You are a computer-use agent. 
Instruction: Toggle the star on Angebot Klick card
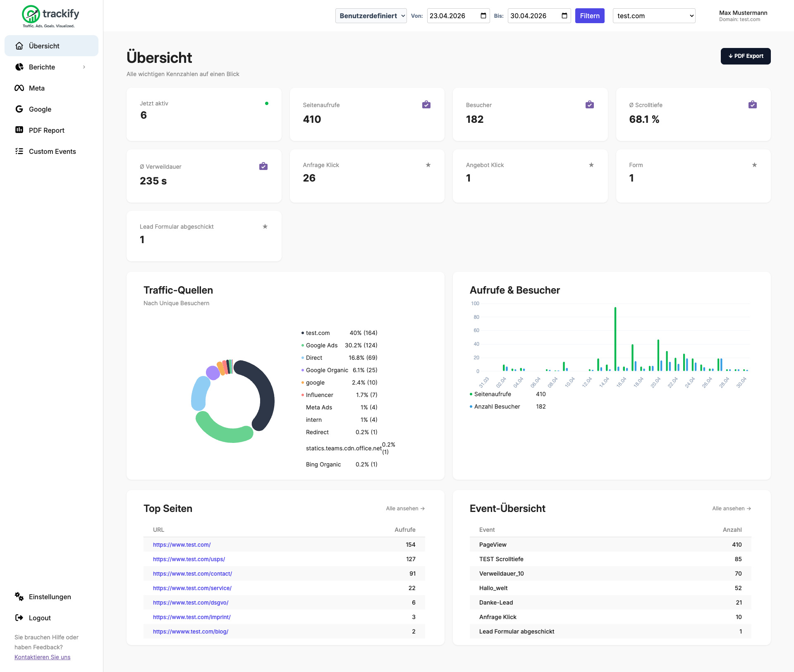coord(591,165)
